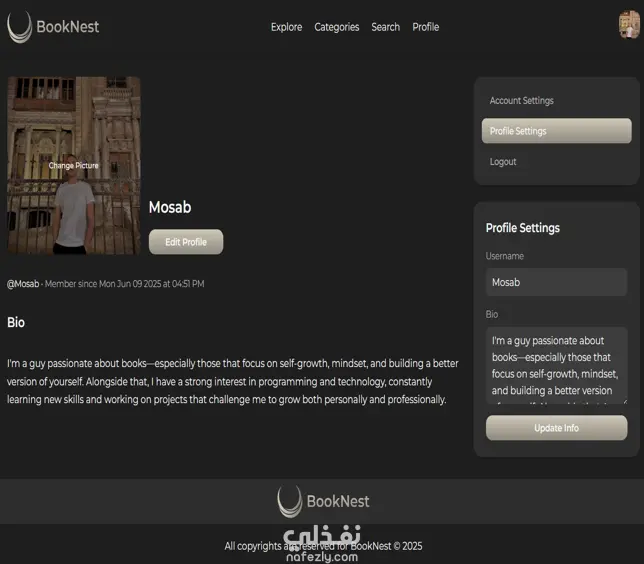Click inside the Bio text area
Image resolution: width=644 pixels, height=564 pixels.
[557, 365]
